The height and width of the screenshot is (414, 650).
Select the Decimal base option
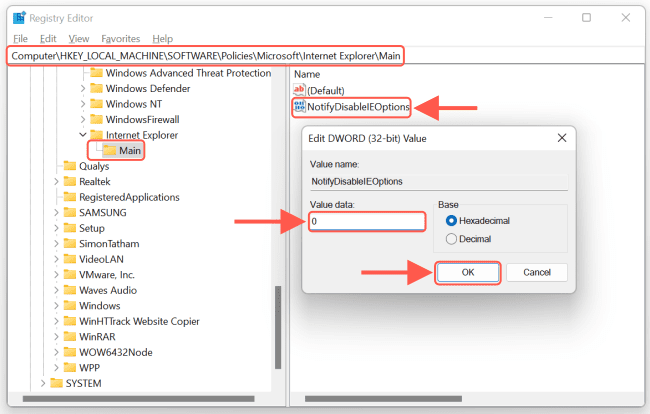(x=451, y=239)
